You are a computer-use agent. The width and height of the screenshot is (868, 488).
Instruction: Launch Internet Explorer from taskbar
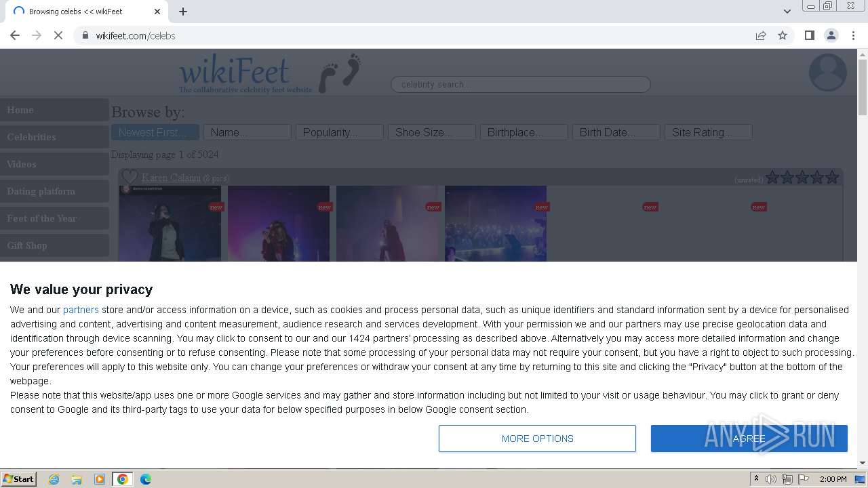[54, 479]
